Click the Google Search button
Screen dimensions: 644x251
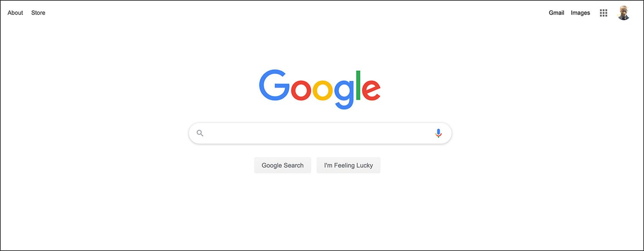[283, 165]
